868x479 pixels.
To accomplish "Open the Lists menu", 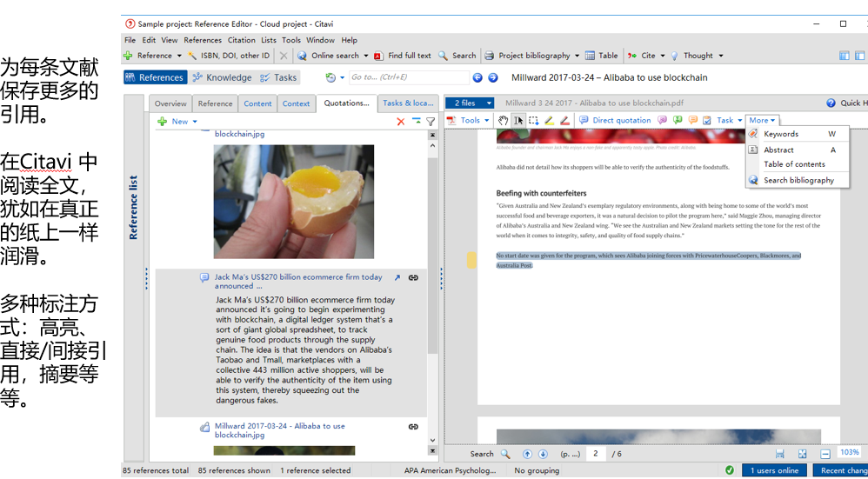I will pos(269,40).
